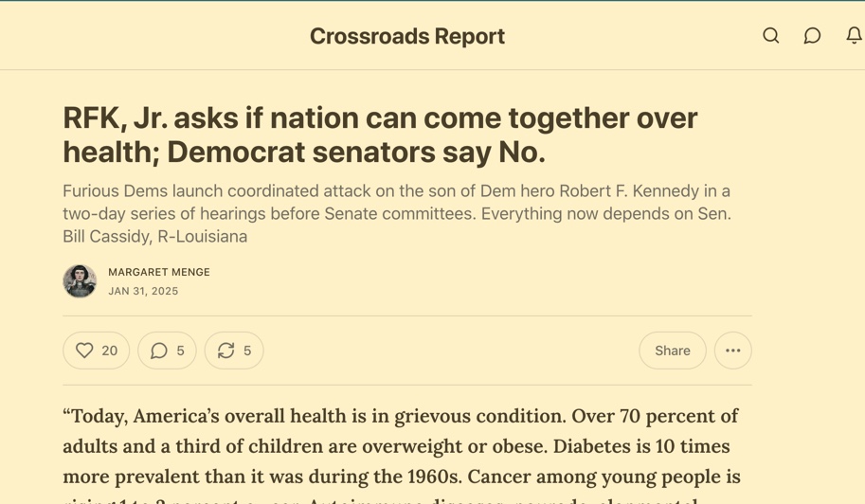This screenshot has height=504, width=865.
Task: Click the subtitle starting with Furious Dems
Action: pos(396,191)
